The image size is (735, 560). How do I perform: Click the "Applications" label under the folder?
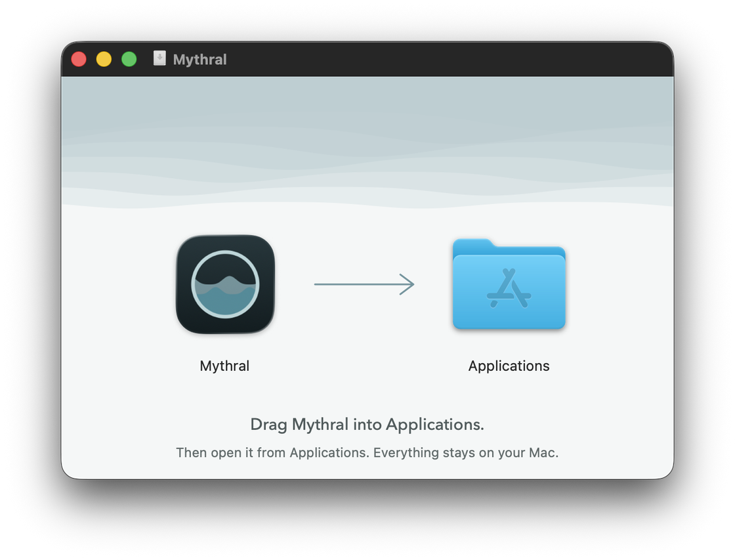(509, 366)
